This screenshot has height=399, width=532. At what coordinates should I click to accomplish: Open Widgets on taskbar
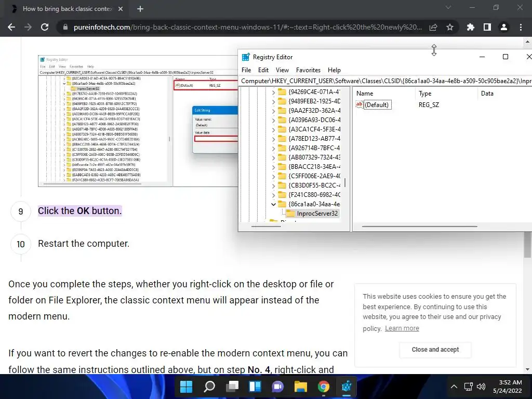(x=255, y=387)
